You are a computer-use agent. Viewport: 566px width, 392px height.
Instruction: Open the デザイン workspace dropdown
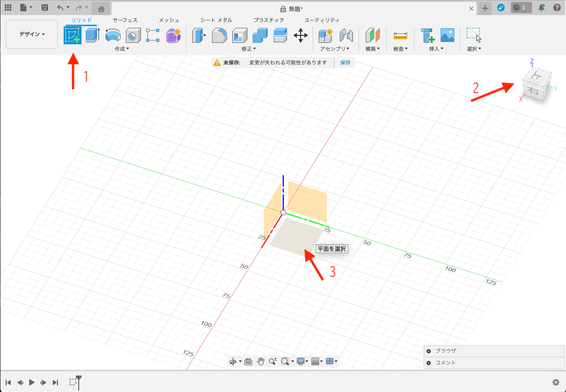tap(32, 34)
